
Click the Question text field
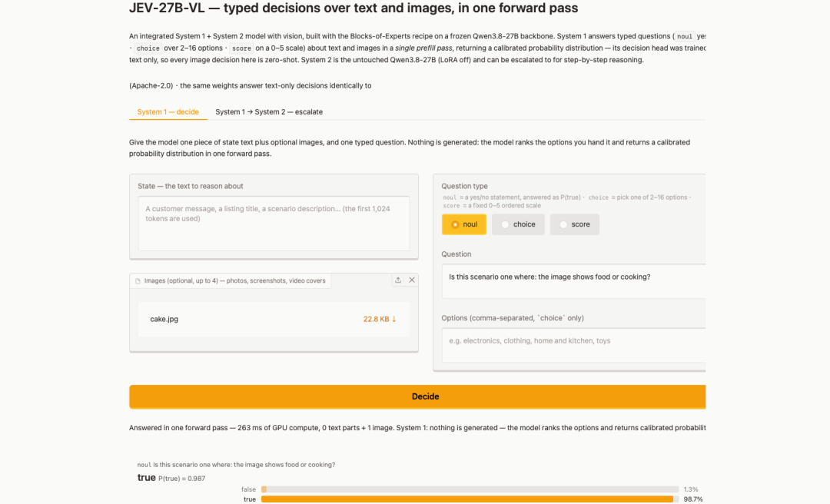(574, 281)
